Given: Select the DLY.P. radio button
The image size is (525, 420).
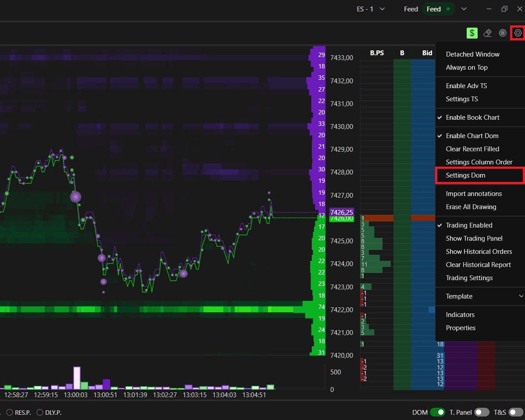Looking at the screenshot, I should coord(40,412).
